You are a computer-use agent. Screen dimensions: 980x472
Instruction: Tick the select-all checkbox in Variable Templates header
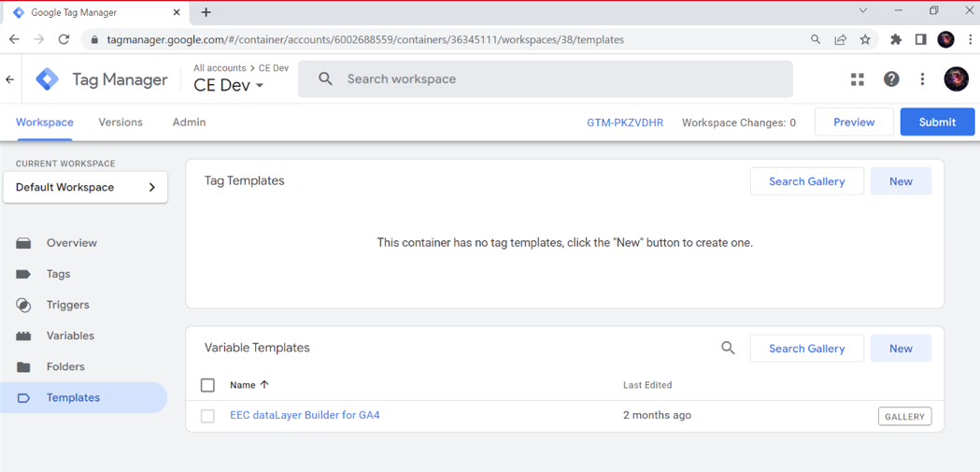207,385
